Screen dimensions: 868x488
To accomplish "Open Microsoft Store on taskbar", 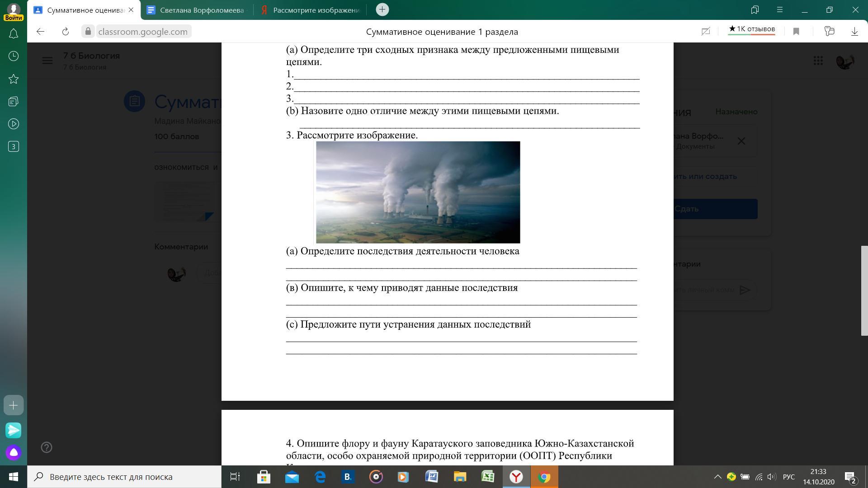I will click(x=264, y=477).
